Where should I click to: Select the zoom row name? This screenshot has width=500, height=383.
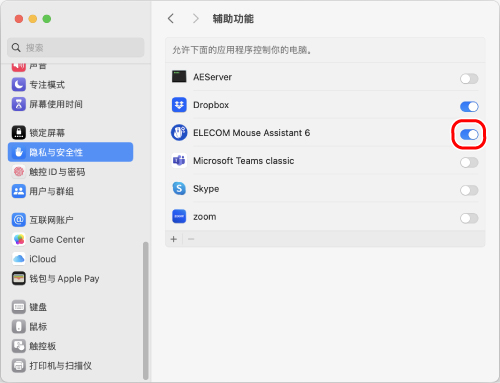coord(205,217)
